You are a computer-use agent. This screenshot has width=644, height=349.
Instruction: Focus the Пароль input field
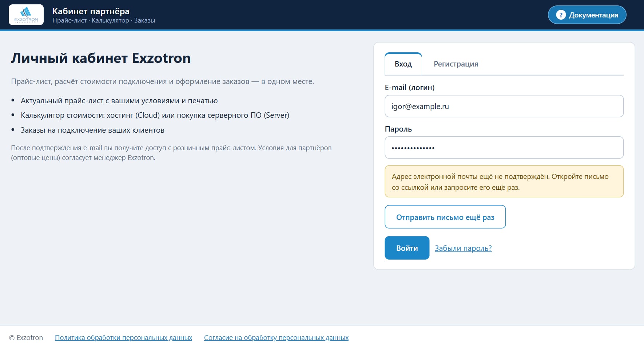point(504,148)
